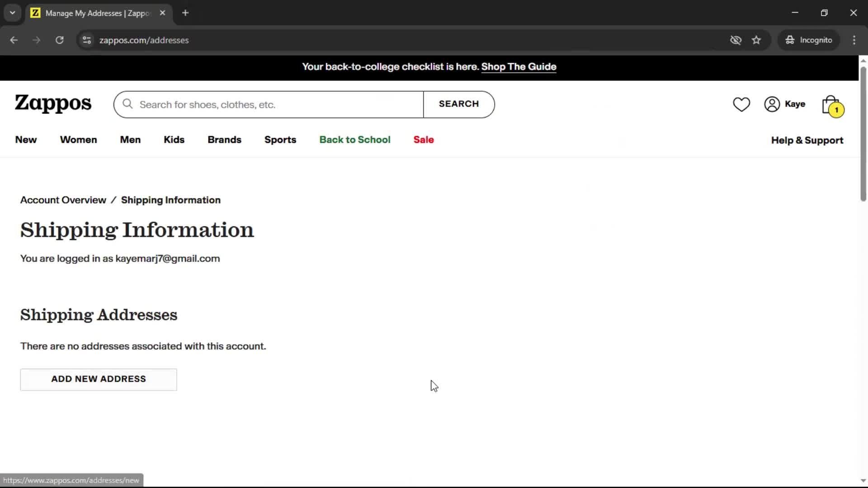The height and width of the screenshot is (488, 868).
Task: Open the Kids menu
Action: [174, 140]
